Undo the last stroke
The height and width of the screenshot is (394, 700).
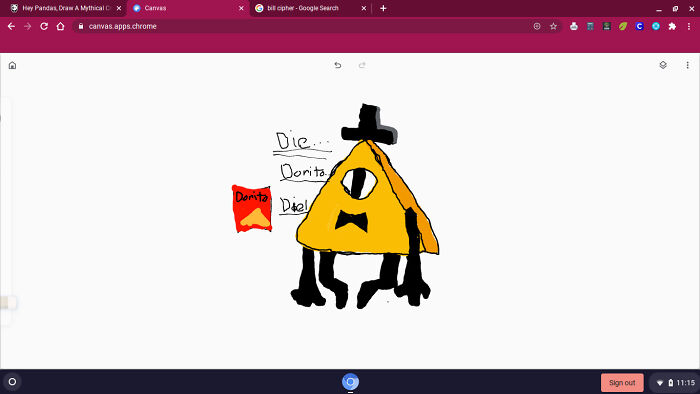coord(338,65)
